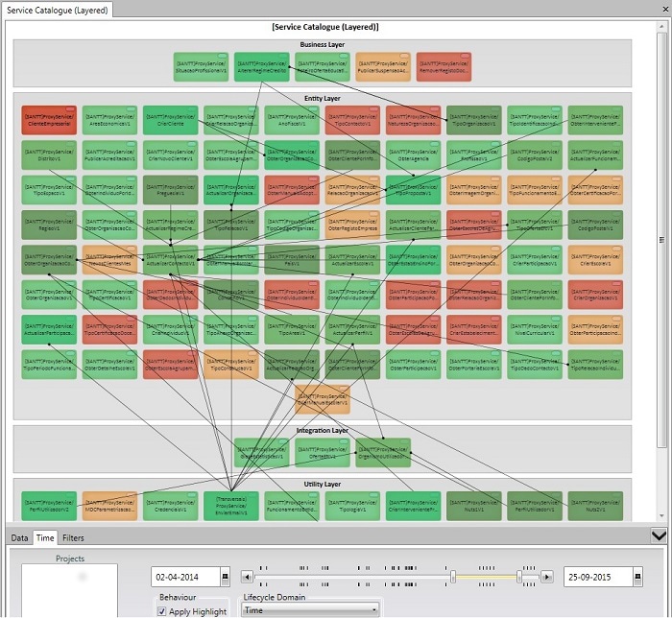Select the CredencialV1 utility node
672x618 pixels.
(171, 507)
